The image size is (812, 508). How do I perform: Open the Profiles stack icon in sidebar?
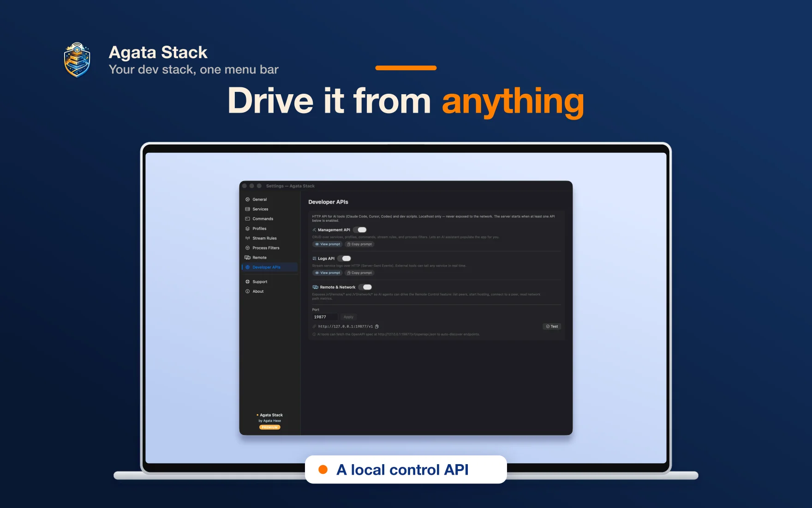pyautogui.click(x=248, y=229)
